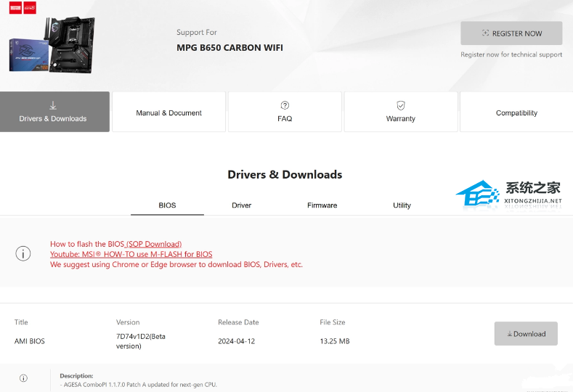573x392 pixels.
Task: Open the Compatibility tab
Action: (x=516, y=112)
